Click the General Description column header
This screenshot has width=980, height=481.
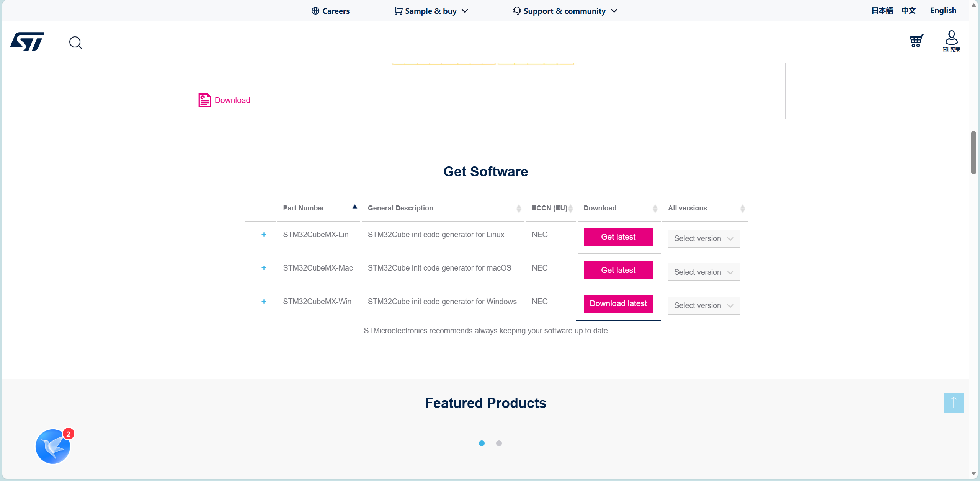tap(400, 208)
